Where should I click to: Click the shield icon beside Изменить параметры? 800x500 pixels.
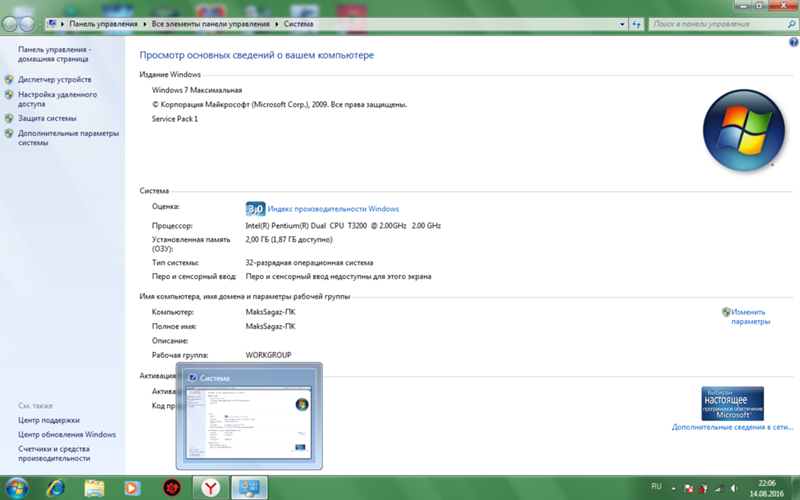pyautogui.click(x=726, y=312)
